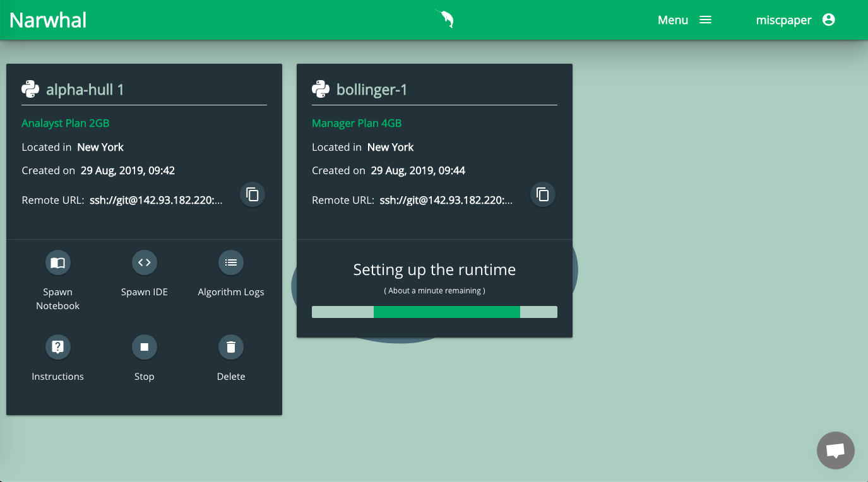Viewport: 868px width, 482px height.
Task: Click the Manager Plan 4GB text
Action: click(357, 123)
